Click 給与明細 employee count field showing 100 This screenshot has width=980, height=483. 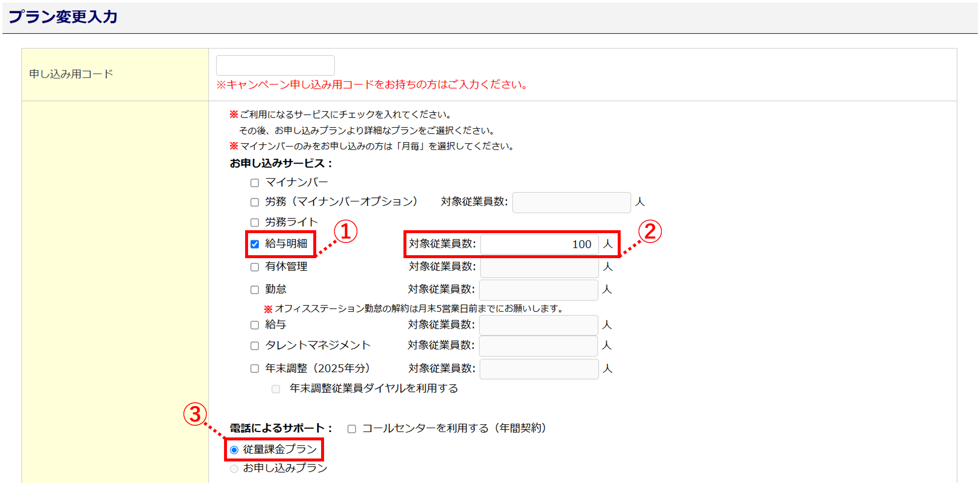(x=539, y=244)
